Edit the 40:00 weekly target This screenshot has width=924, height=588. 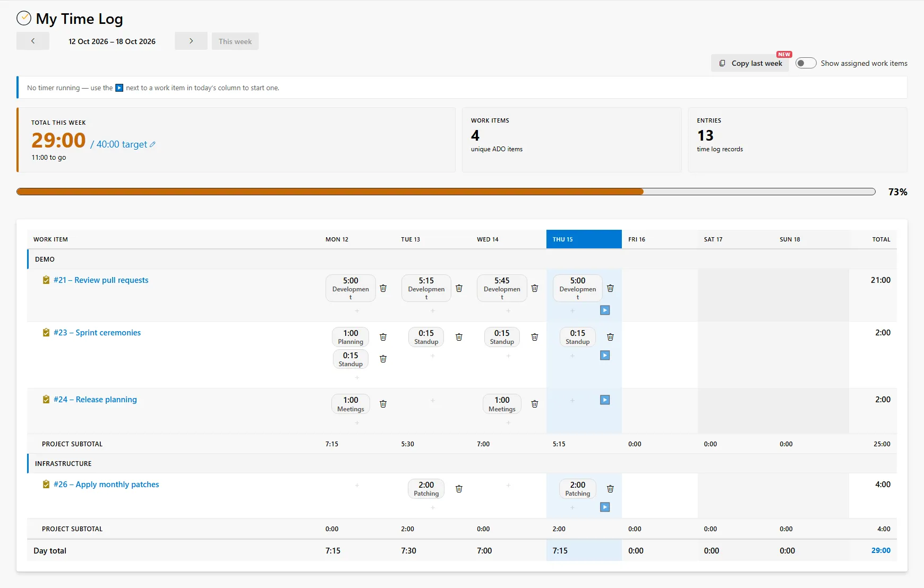pyautogui.click(x=152, y=144)
